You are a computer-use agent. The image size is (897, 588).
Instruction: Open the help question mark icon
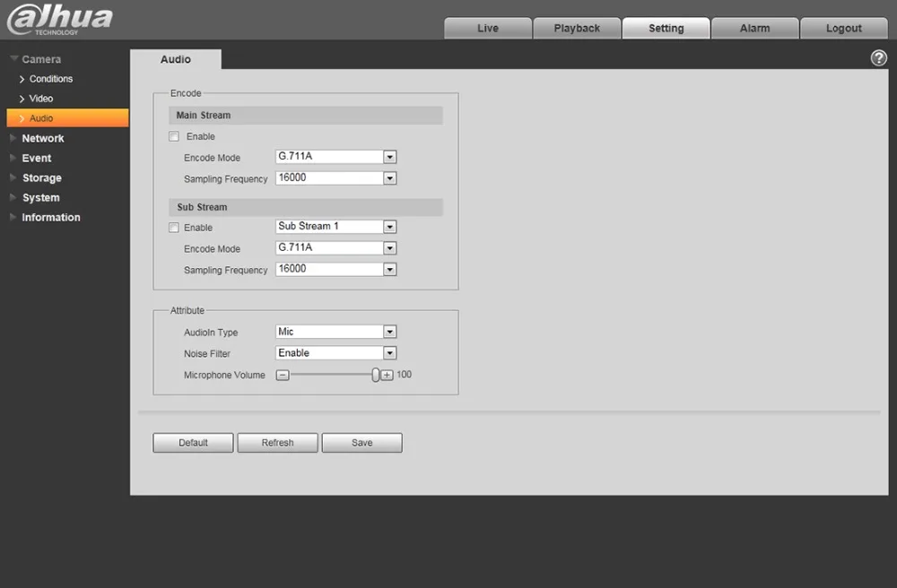coord(879,57)
